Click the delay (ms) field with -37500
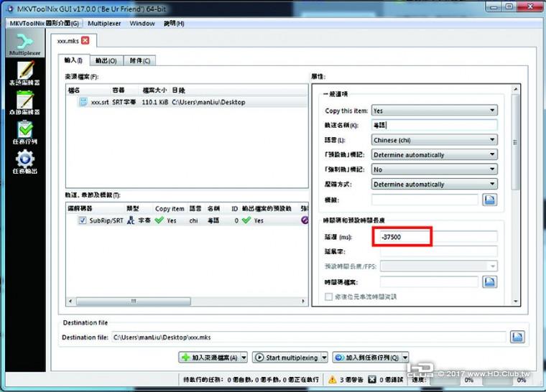 click(438, 237)
